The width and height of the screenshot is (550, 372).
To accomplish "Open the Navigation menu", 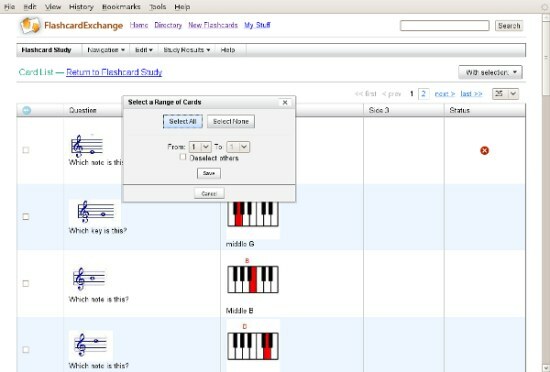I will click(106, 50).
